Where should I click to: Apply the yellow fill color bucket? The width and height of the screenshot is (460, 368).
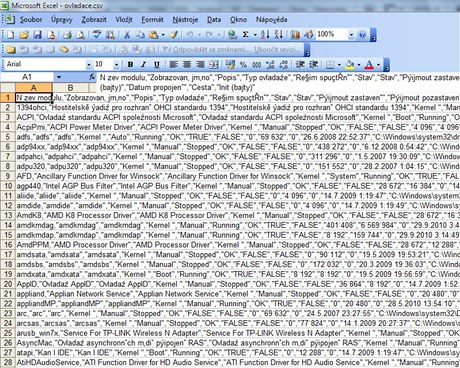tap(349, 64)
